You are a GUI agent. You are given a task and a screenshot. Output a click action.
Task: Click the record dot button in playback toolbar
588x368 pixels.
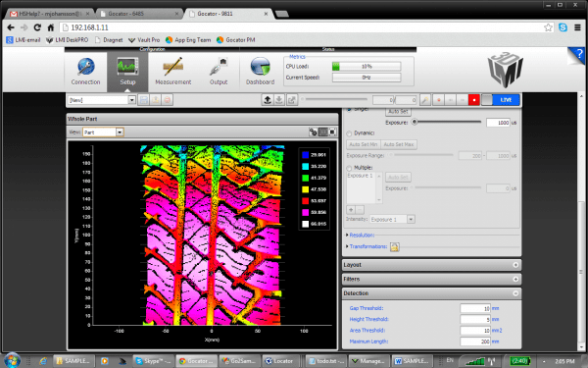tap(438, 100)
